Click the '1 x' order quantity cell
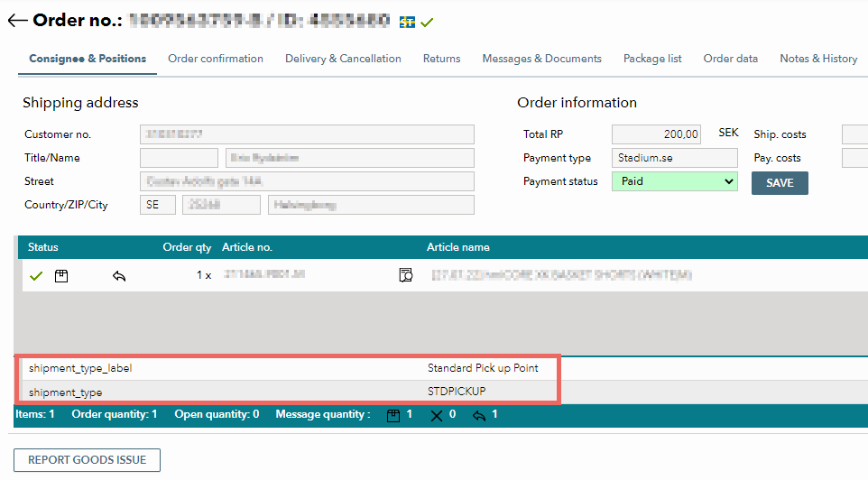868x480 pixels. (x=204, y=275)
